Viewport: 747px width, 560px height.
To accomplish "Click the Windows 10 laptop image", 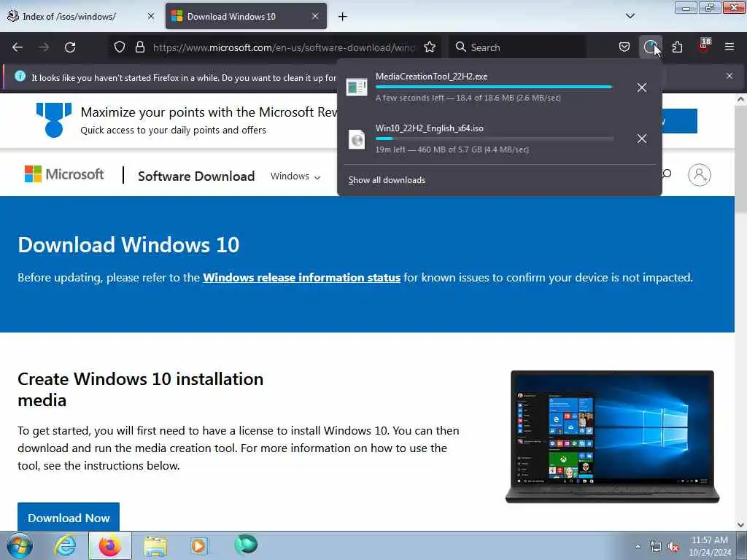I will pos(612,436).
